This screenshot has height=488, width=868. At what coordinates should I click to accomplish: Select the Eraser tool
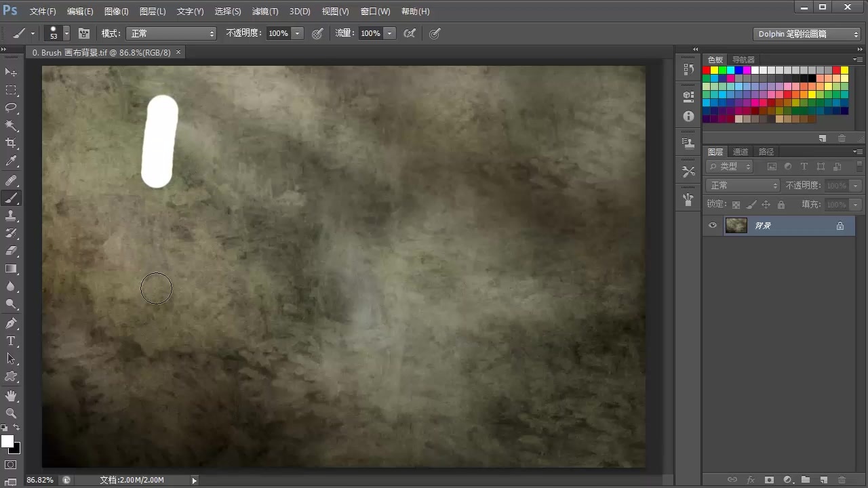point(12,251)
